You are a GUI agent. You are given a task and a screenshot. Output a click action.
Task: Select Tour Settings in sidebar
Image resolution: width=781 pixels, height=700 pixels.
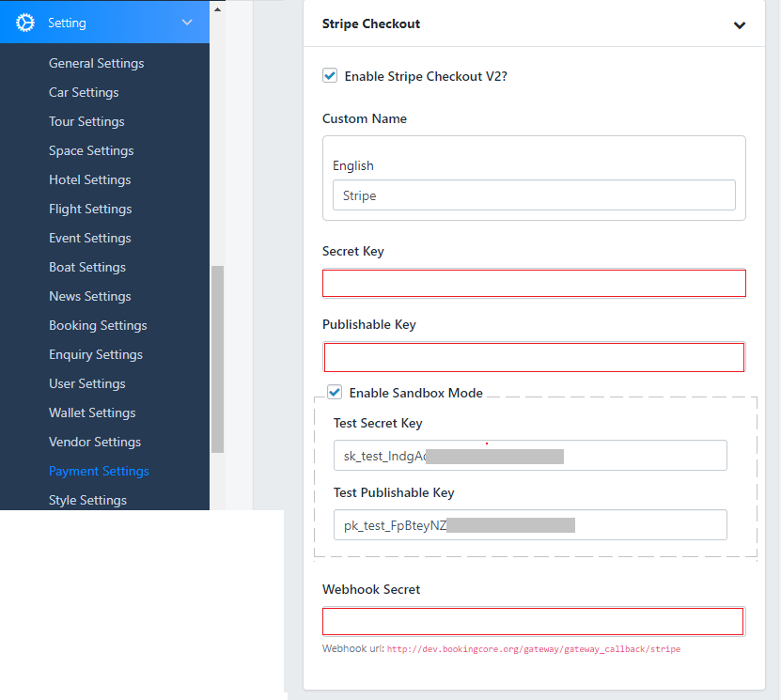[86, 122]
